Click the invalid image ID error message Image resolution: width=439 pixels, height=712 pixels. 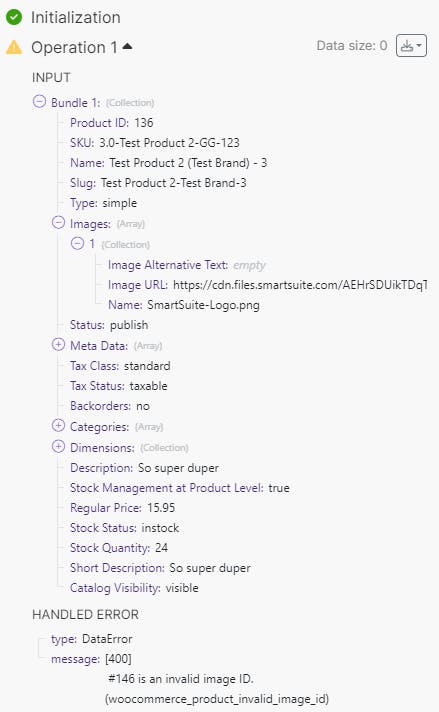pos(181,679)
